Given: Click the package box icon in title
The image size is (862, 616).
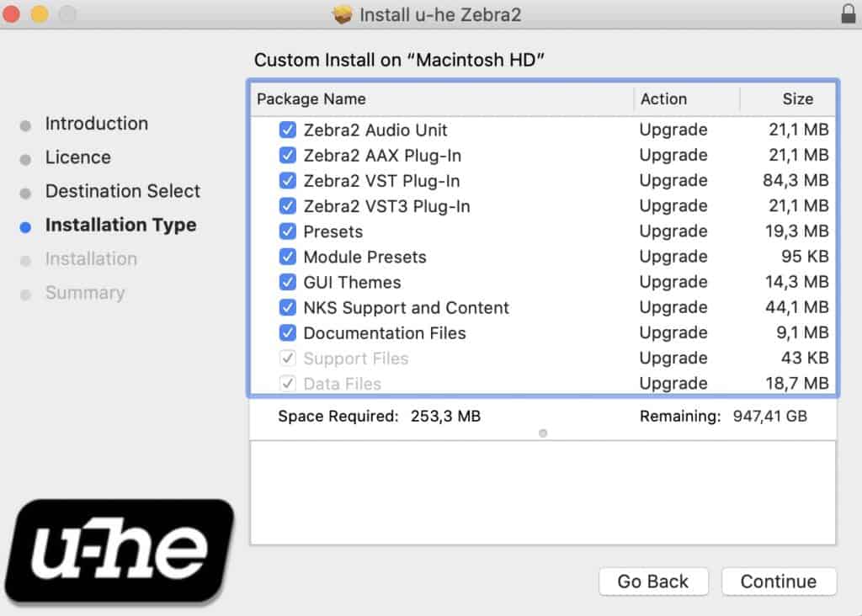Looking at the screenshot, I should click(x=342, y=14).
